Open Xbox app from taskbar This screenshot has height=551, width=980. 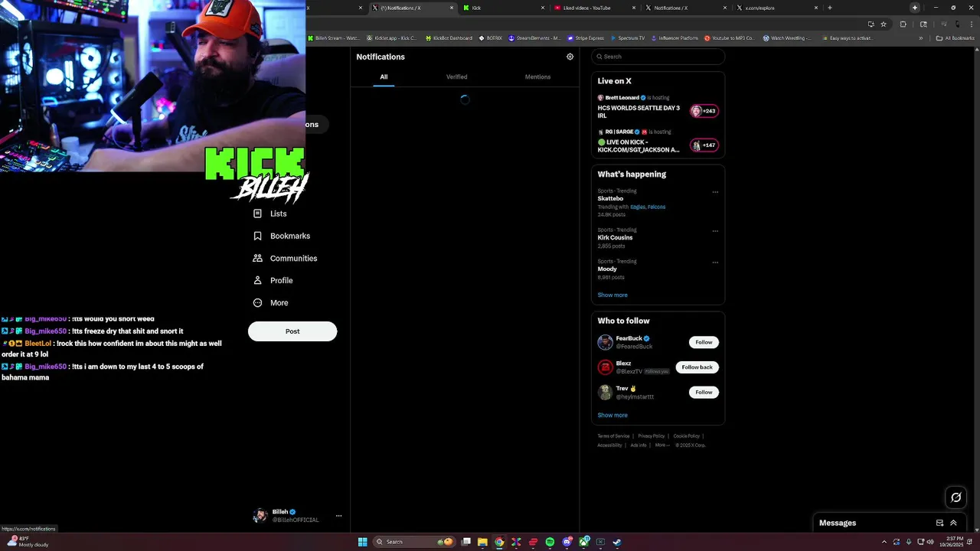pos(583,541)
